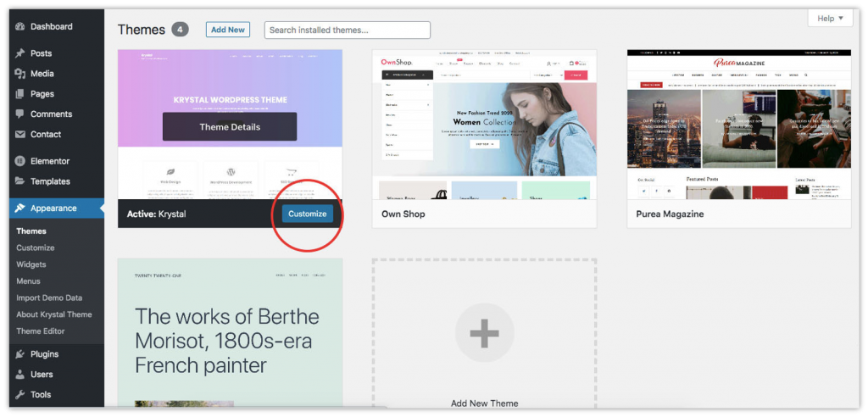The height and width of the screenshot is (417, 868).
Task: Click the Pages icon in sidebar
Action: [x=20, y=93]
